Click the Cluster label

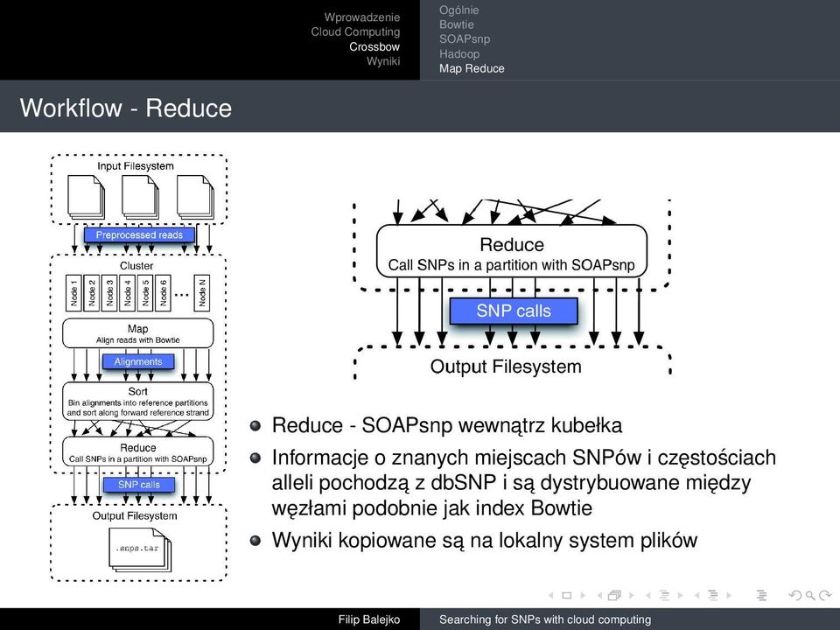tap(136, 266)
